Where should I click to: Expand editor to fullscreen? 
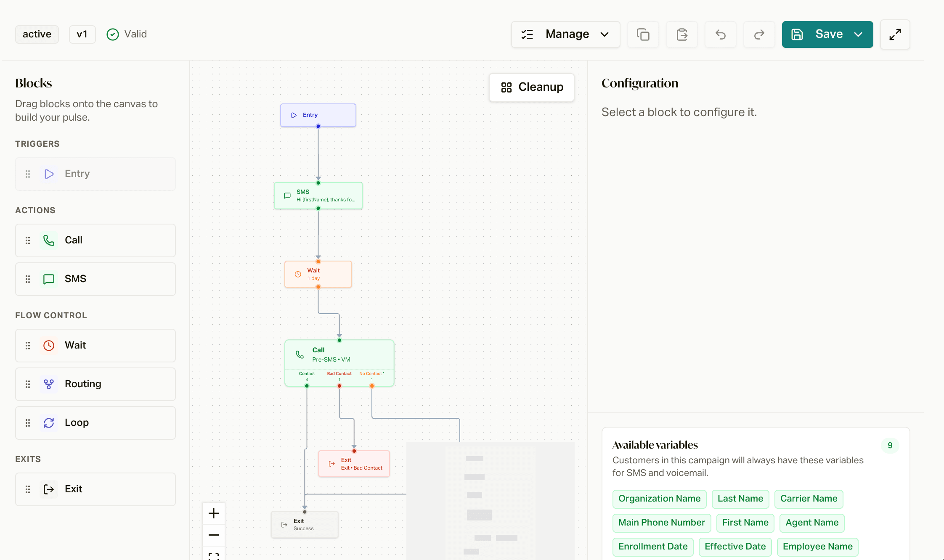895,34
